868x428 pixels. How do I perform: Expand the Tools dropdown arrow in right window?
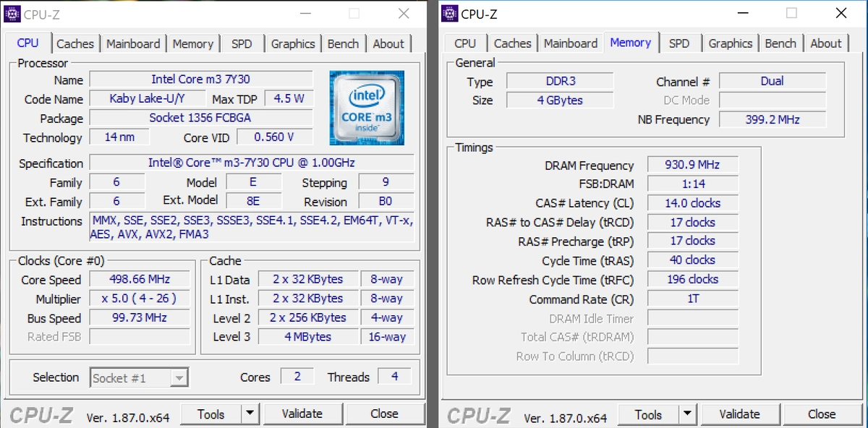pos(687,414)
